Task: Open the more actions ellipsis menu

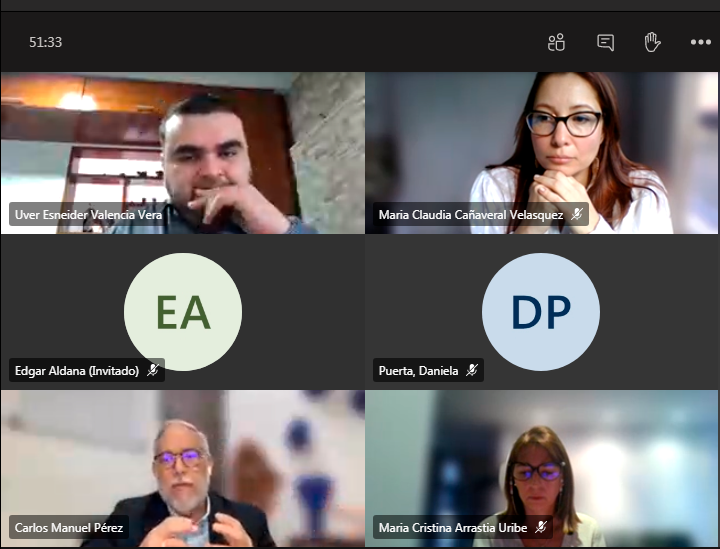Action: [x=700, y=42]
